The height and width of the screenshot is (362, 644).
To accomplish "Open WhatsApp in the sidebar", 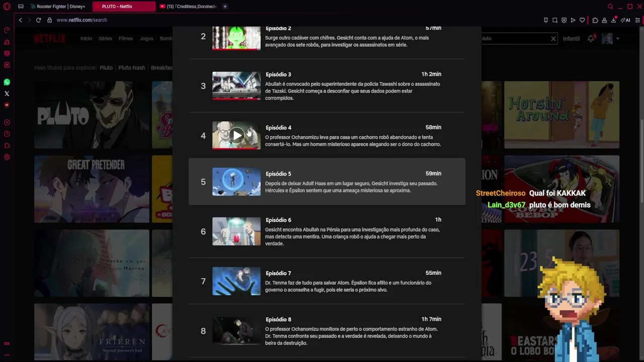I will [7, 82].
